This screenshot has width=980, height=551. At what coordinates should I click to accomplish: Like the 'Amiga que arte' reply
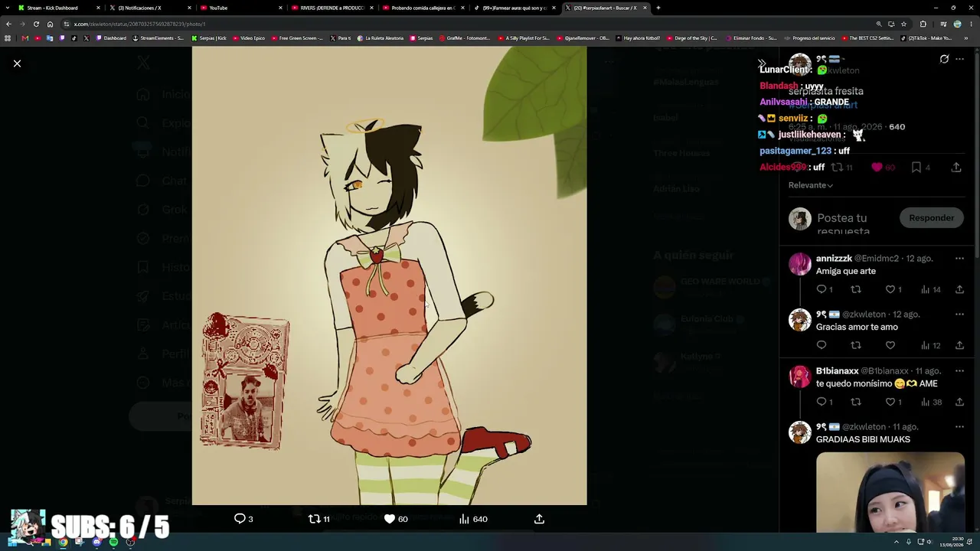[890, 289]
